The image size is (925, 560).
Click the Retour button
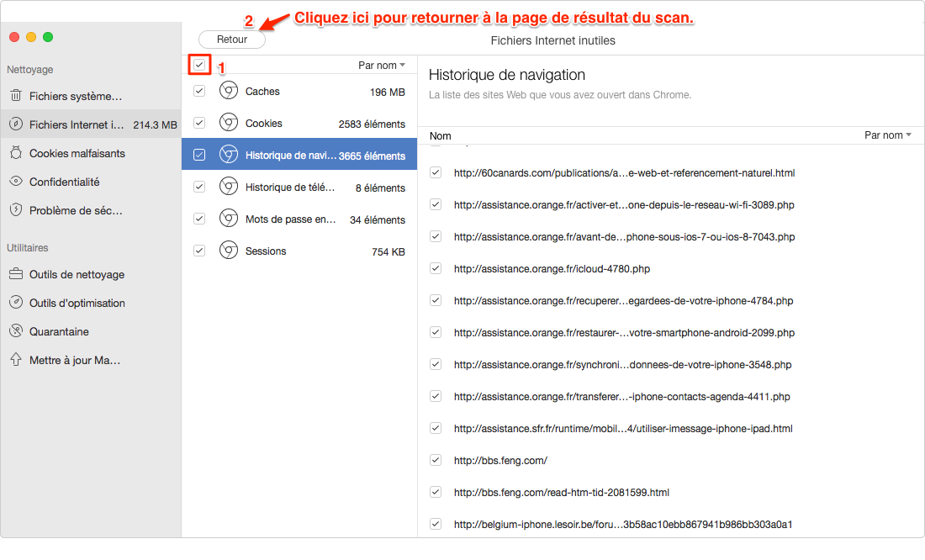[232, 40]
